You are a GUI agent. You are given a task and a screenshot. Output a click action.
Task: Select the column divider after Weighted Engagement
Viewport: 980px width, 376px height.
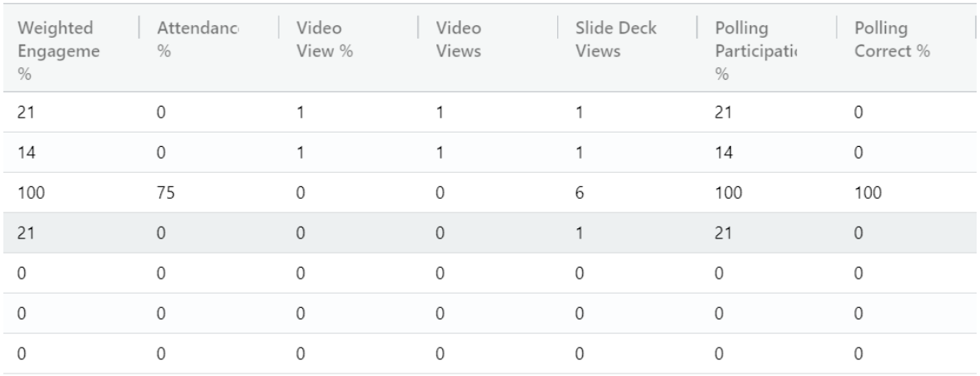[x=139, y=28]
